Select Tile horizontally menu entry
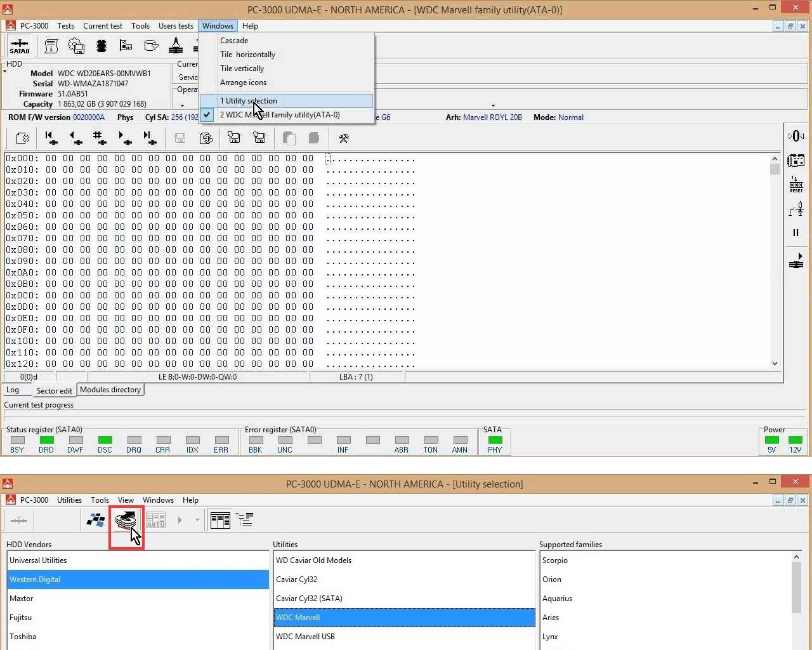 click(247, 55)
